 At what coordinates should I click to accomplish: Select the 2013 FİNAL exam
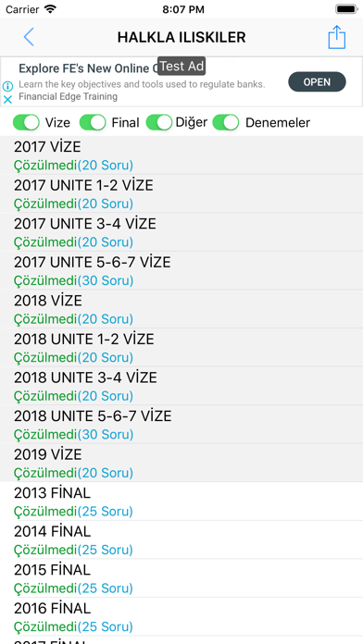point(181,502)
